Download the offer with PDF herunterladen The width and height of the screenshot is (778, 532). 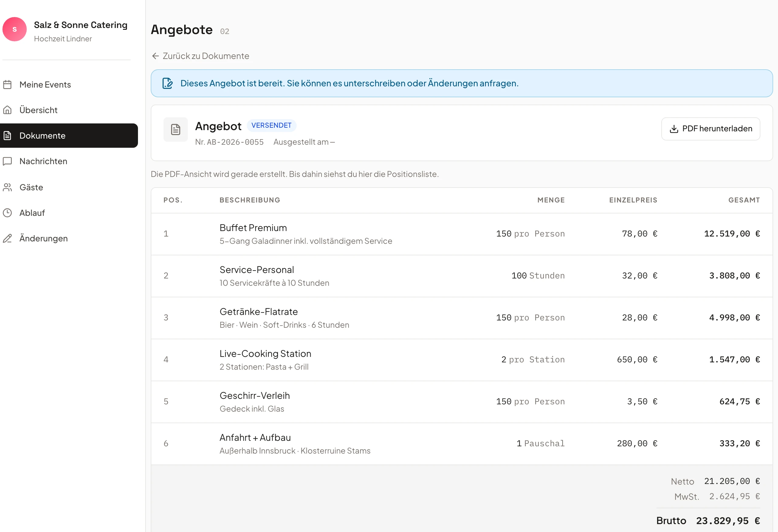point(711,129)
